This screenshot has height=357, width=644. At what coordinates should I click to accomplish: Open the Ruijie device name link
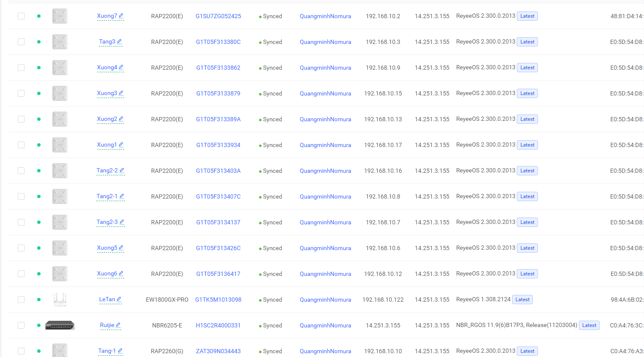[107, 325]
